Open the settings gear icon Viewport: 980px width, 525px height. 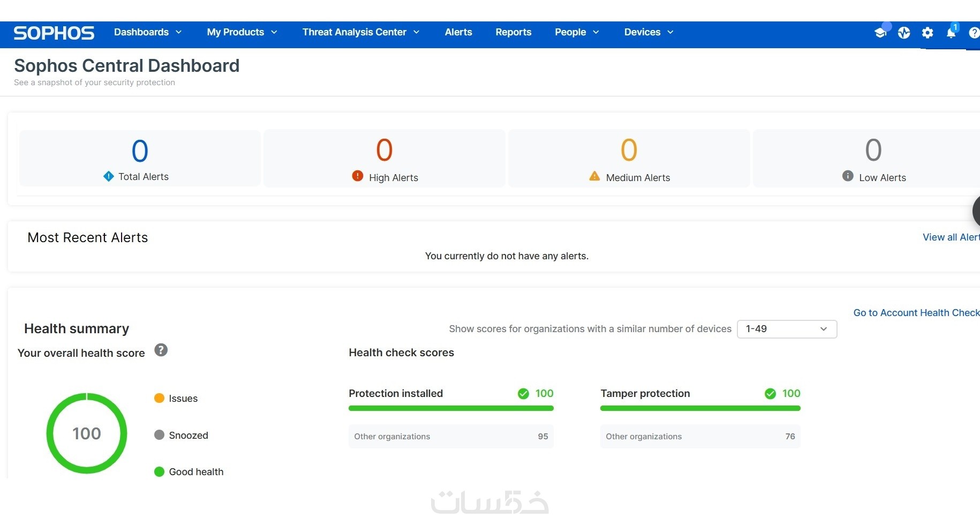pos(928,33)
